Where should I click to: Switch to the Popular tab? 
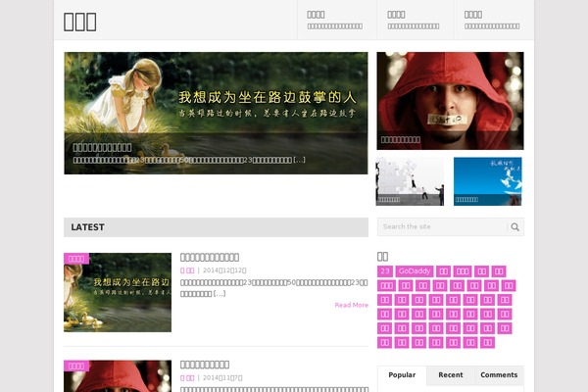(x=402, y=375)
